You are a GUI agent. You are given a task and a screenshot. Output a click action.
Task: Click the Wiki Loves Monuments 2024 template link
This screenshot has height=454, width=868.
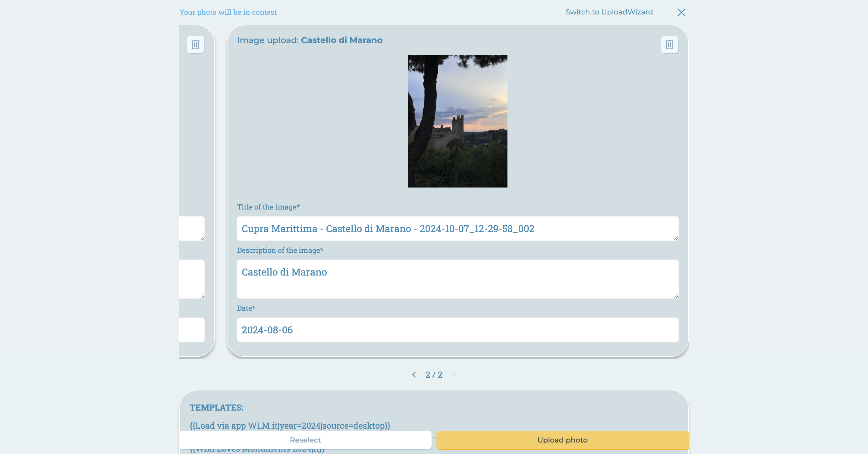tap(256, 449)
